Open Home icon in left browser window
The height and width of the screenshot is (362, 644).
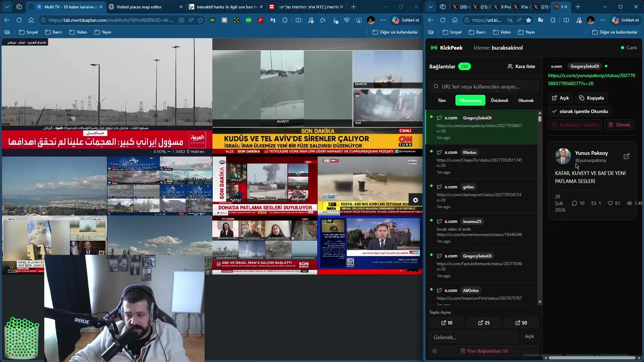(x=31, y=20)
